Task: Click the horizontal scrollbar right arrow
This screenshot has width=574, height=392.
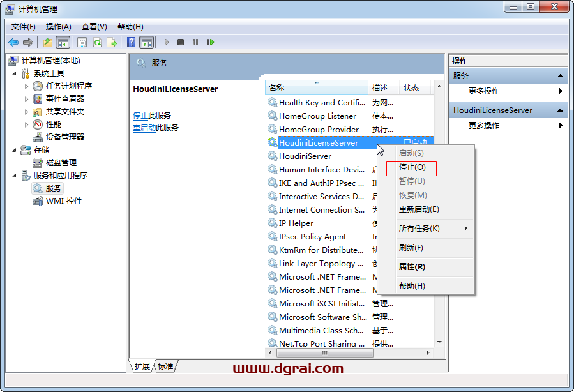Action: pyautogui.click(x=428, y=353)
